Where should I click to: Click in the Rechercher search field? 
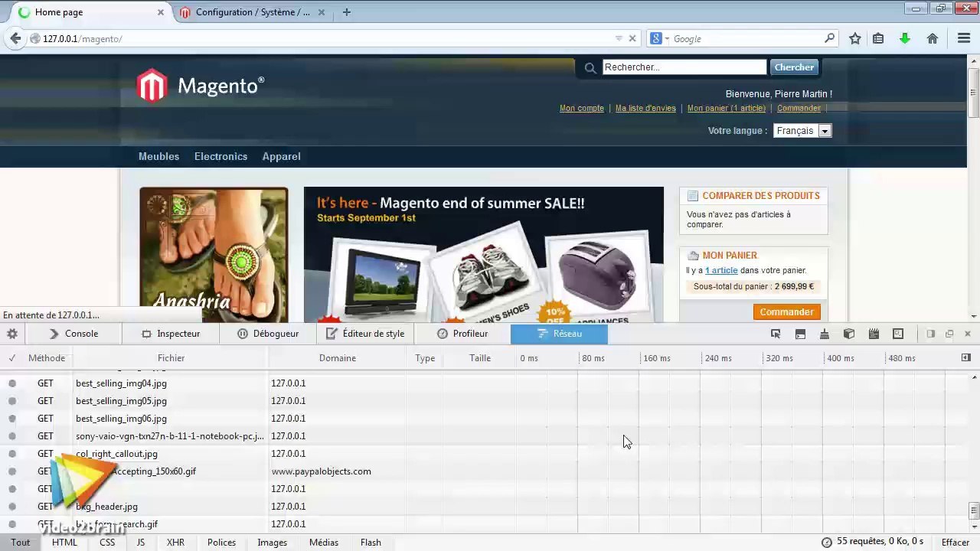pos(684,67)
